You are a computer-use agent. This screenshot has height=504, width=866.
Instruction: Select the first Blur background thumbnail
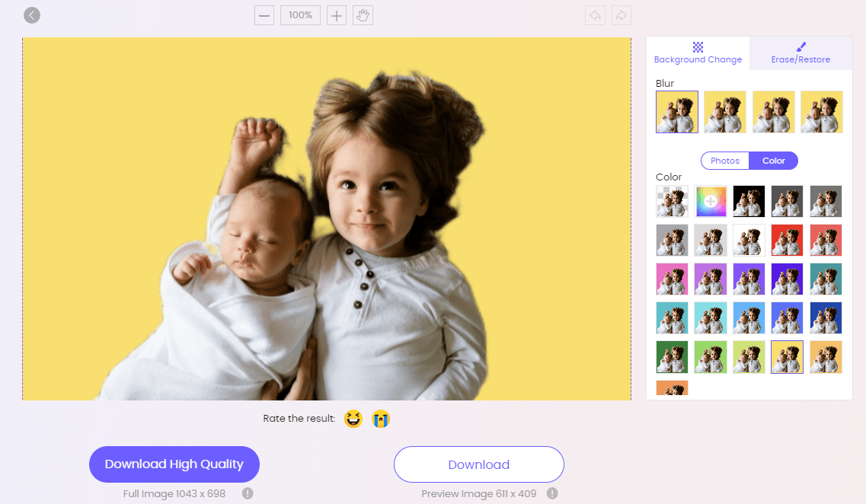[x=676, y=111]
